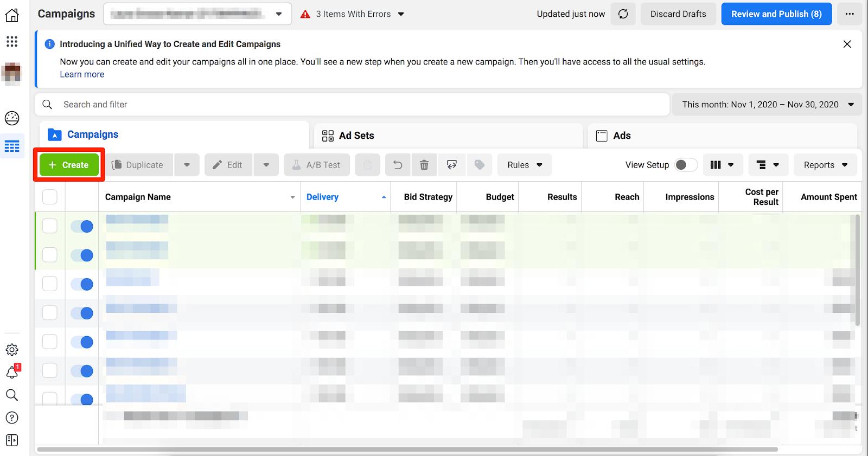Turn off the first campaign toggle
The height and width of the screenshot is (456, 868).
(82, 227)
